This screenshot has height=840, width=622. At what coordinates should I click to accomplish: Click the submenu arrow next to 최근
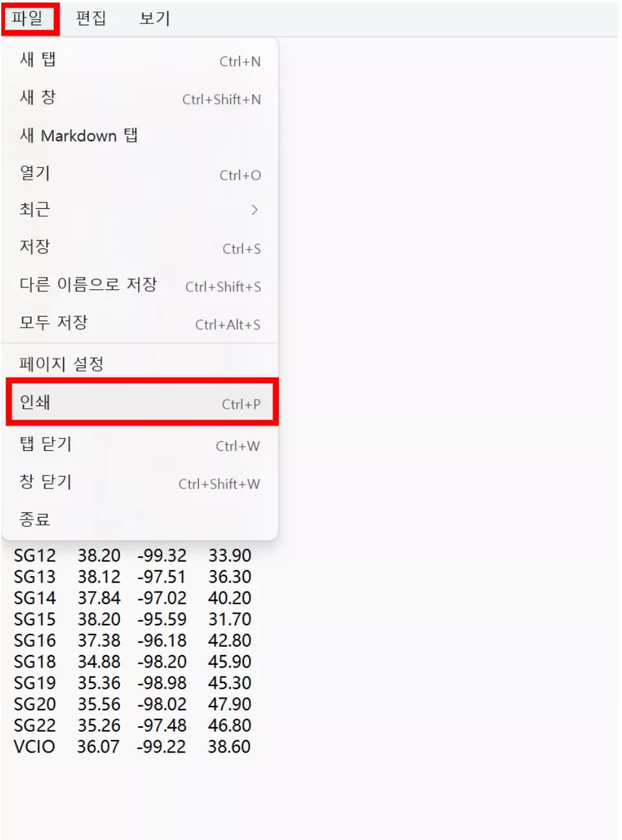[254, 210]
